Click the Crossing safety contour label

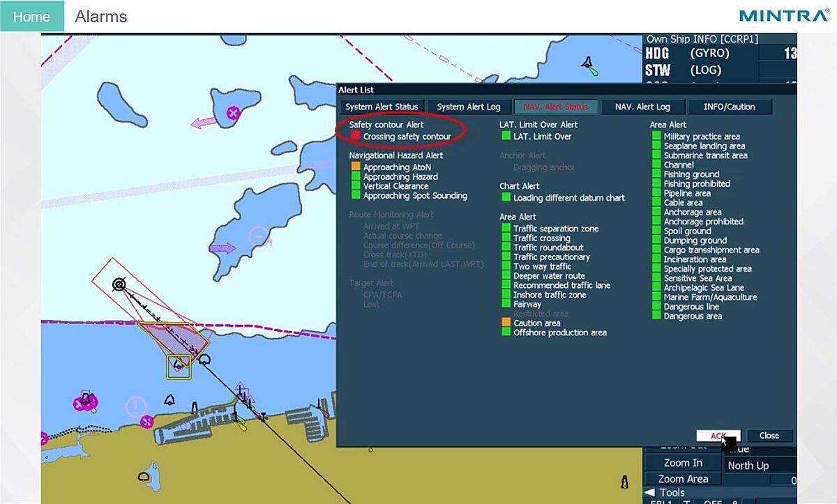click(407, 137)
